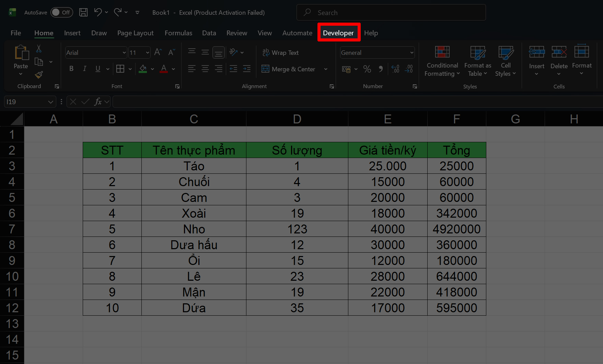Viewport: 603px width, 364px height.
Task: Switch to the Developer tab
Action: (338, 33)
